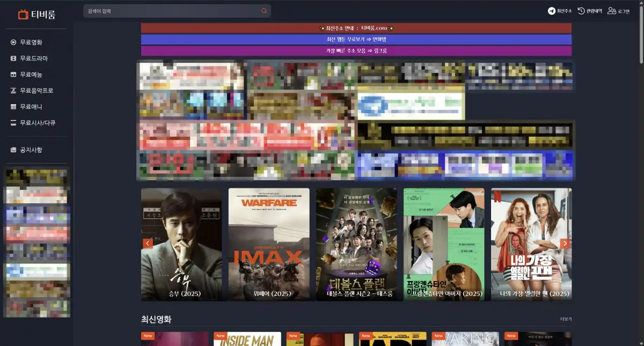The image size is (644, 346).
Task: Open the WAKING movie poster
Action: pyautogui.click(x=465, y=339)
